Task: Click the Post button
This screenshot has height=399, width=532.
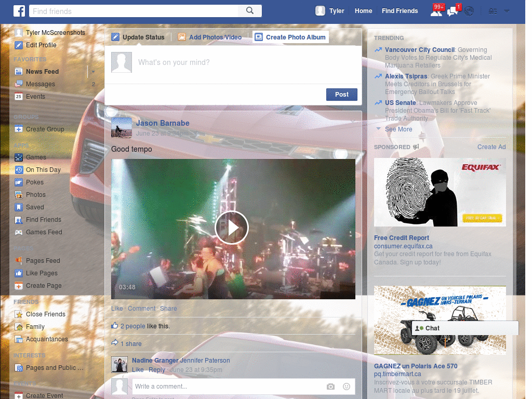Action: click(x=341, y=95)
